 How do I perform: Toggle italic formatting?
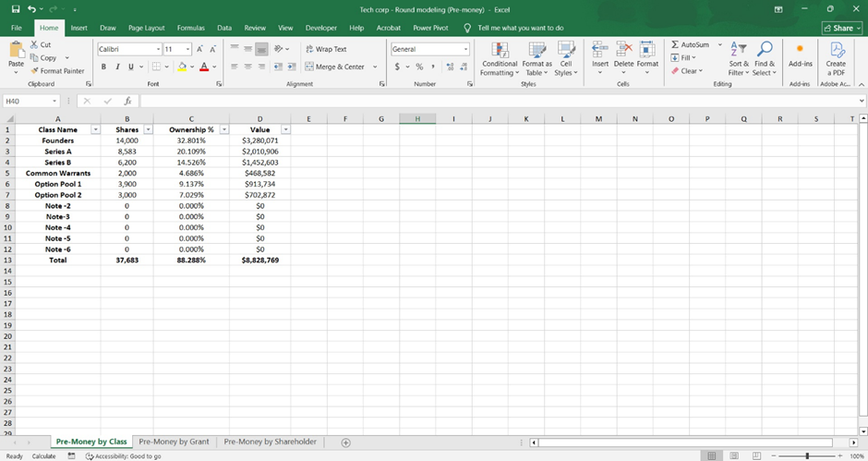(x=117, y=67)
